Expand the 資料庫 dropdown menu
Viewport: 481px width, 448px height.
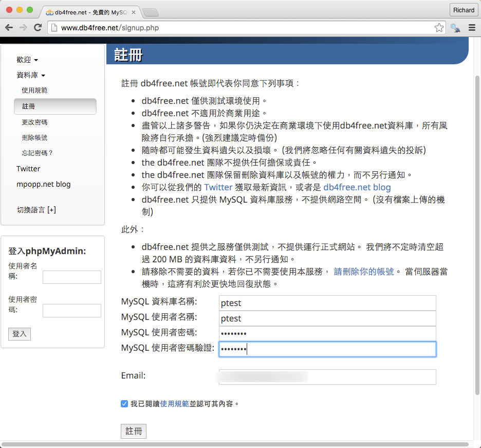[31, 75]
